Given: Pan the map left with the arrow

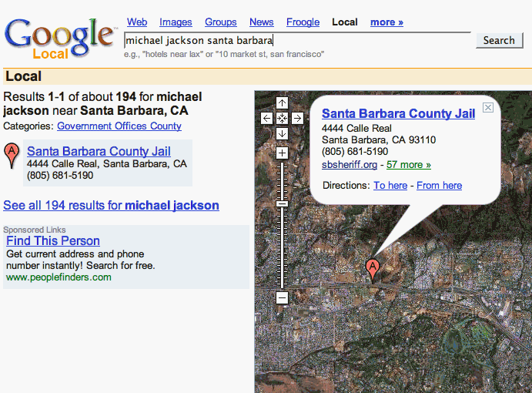Looking at the screenshot, I should click(266, 118).
